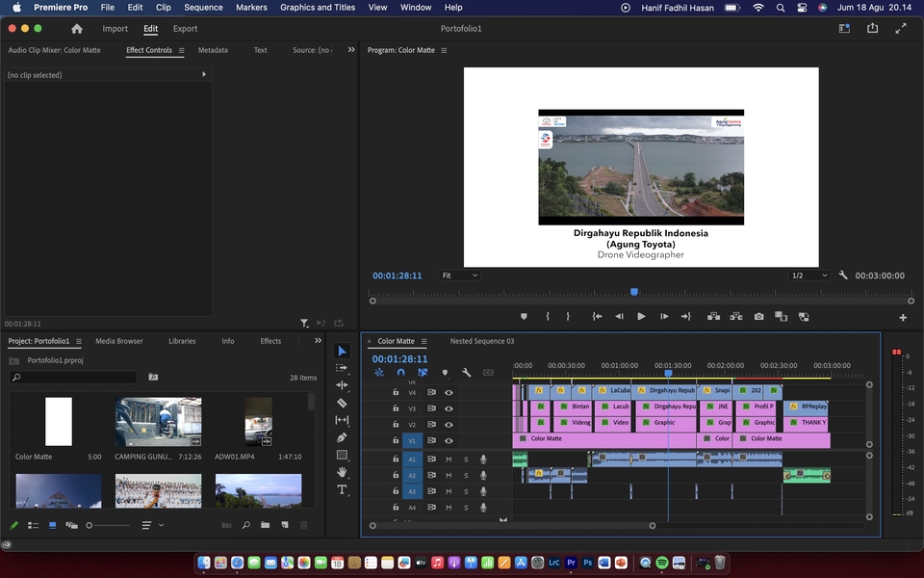This screenshot has width=924, height=578.
Task: Open the Markers menu
Action: pos(251,8)
